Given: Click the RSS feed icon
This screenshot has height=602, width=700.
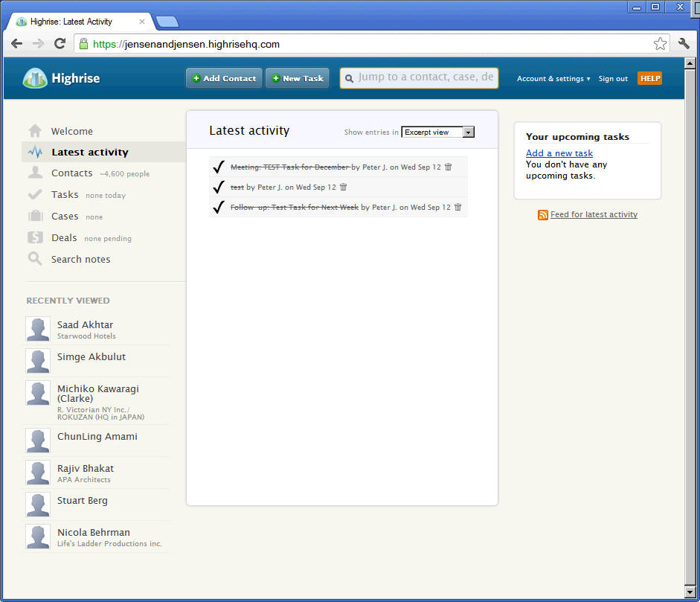Looking at the screenshot, I should point(543,215).
